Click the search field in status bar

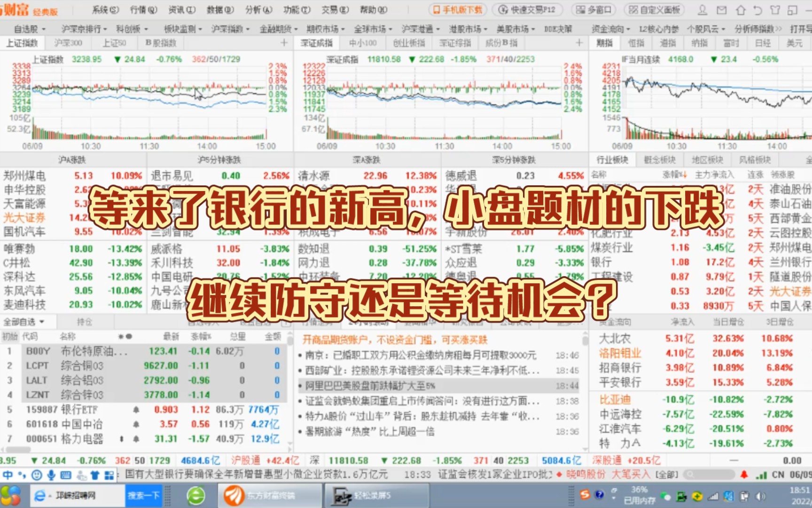(709, 474)
